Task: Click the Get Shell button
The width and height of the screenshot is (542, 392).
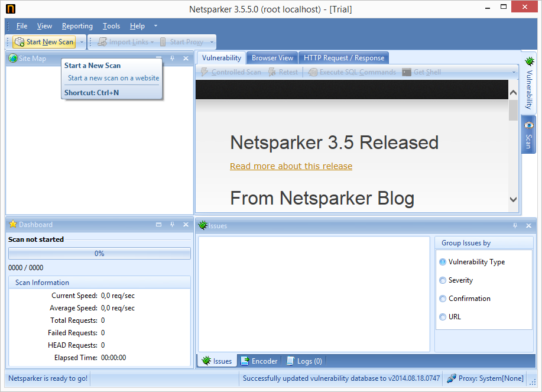Action: pos(421,72)
